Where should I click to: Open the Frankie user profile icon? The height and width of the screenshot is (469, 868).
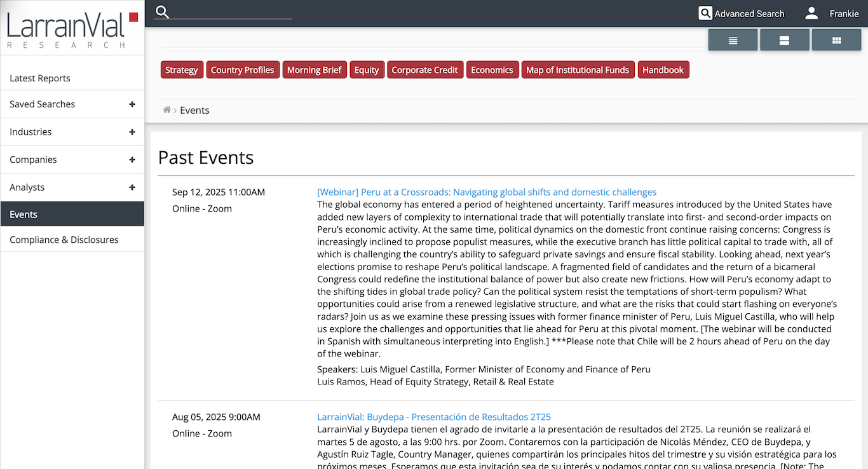tap(811, 13)
